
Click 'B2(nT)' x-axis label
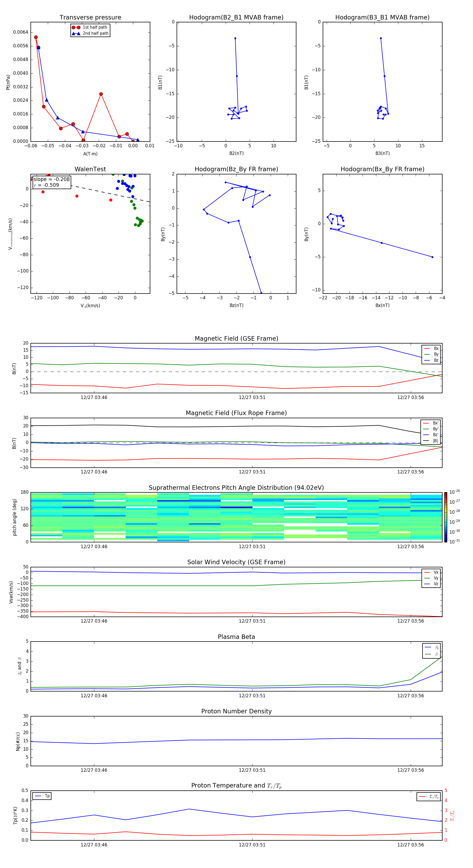236,153
